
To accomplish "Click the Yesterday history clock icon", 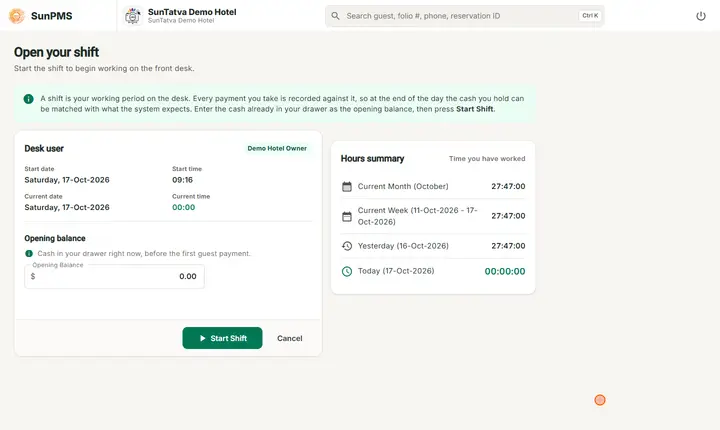I will (347, 246).
